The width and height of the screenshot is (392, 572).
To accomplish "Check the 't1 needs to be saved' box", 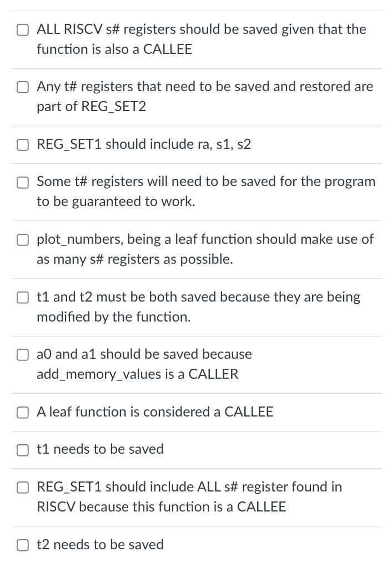I will coord(23,450).
